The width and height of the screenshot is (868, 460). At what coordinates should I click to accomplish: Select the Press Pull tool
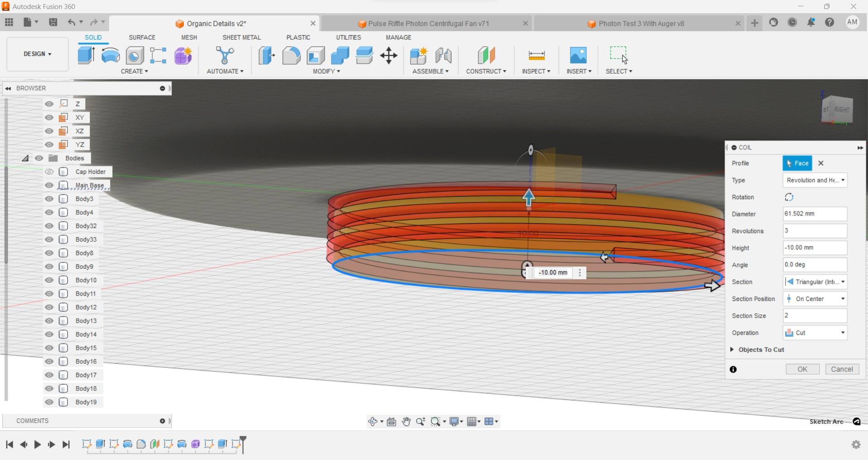point(267,56)
